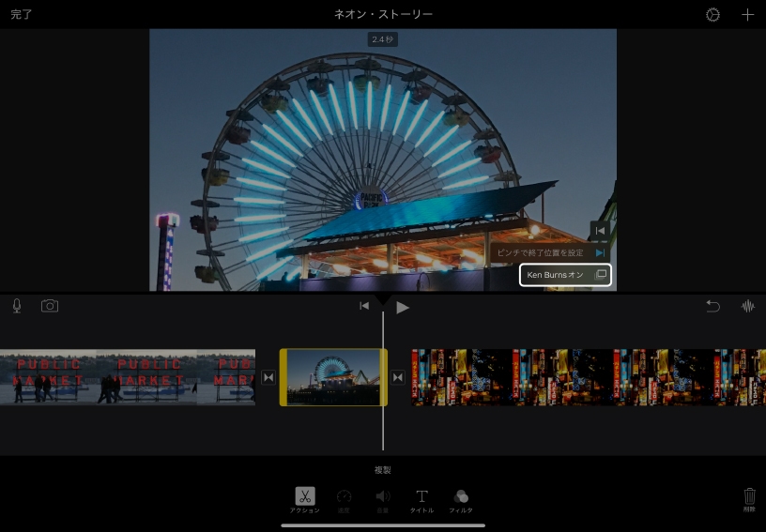This screenshot has height=532, width=766.
Task: Open the camera capture icon
Action: pos(50,306)
